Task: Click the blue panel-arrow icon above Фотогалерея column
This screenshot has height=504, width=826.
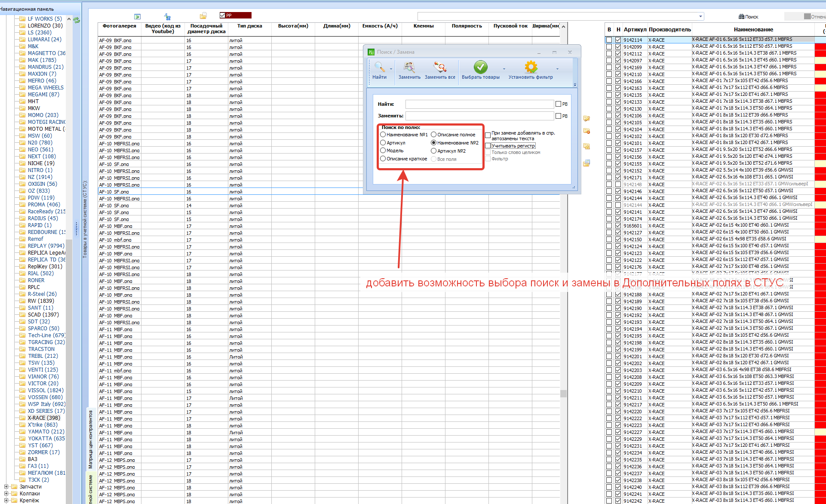Action: (x=137, y=16)
